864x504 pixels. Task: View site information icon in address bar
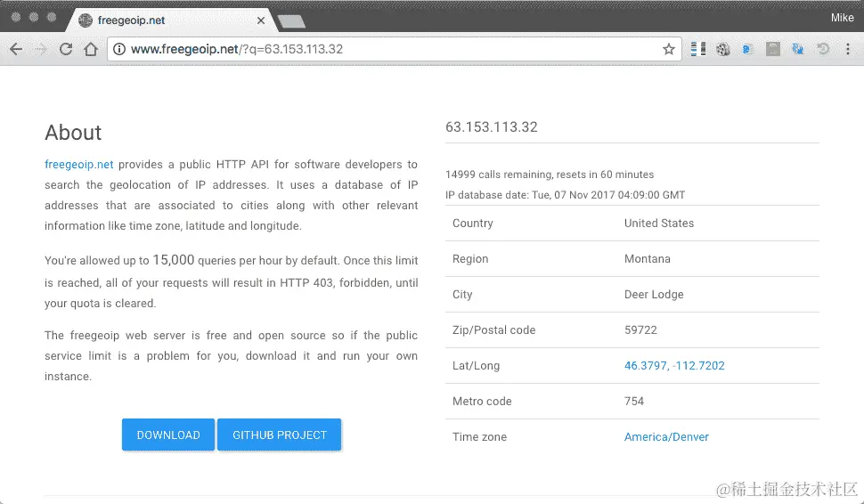click(118, 49)
